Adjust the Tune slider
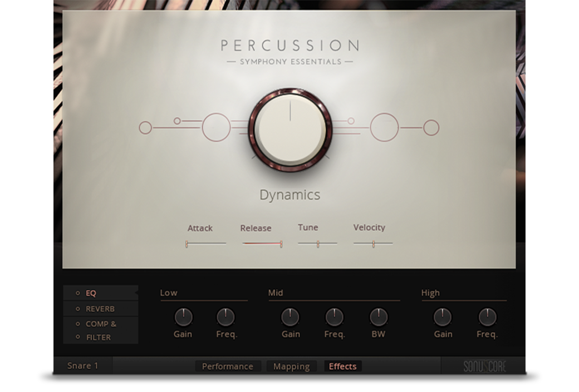This screenshot has width=579, height=392. (x=317, y=244)
